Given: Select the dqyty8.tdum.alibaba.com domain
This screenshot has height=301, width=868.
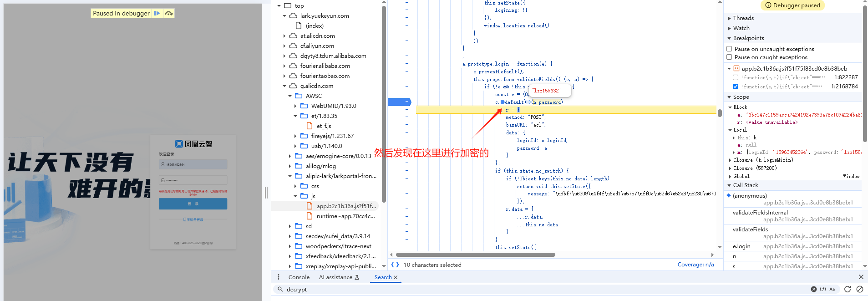Looking at the screenshot, I should point(333,56).
